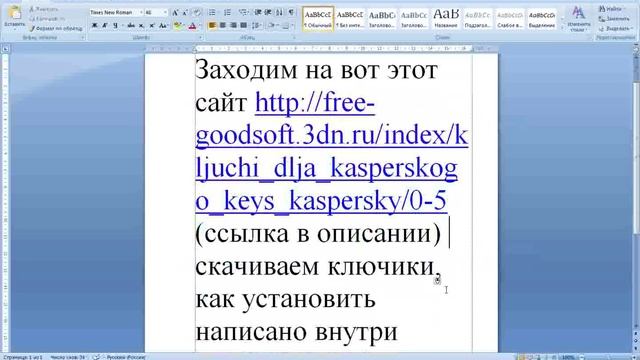Click the Decrease Indent button
The image size is (640, 360).
tap(258, 13)
